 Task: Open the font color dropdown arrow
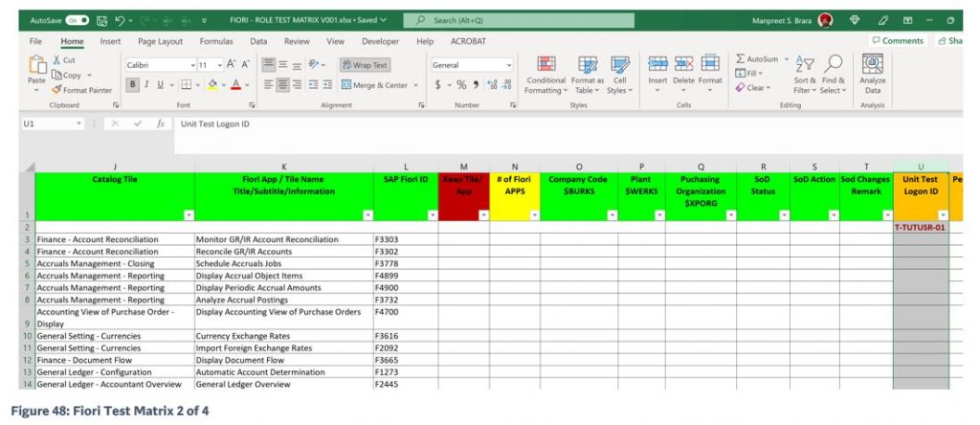click(x=247, y=85)
